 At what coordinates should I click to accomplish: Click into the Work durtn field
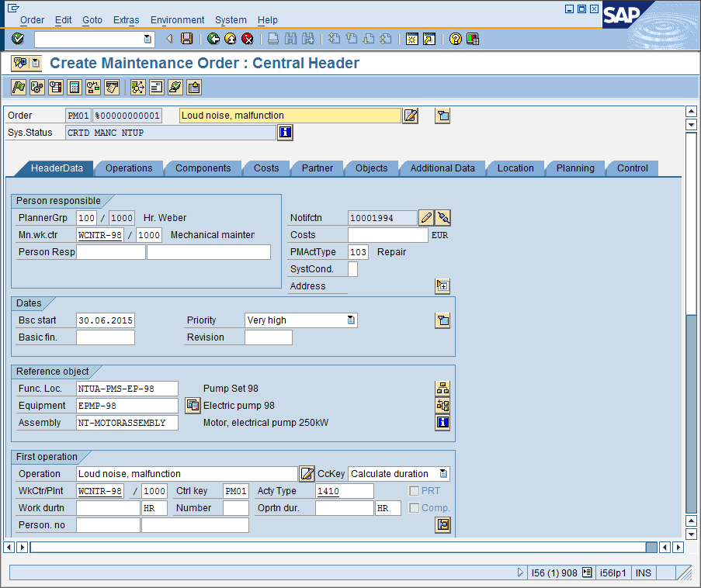point(108,508)
